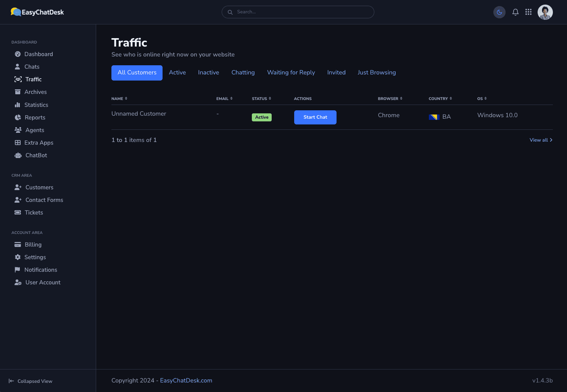This screenshot has height=392, width=567.
Task: Open the EasyChatDesk.com footer link
Action: pyautogui.click(x=186, y=381)
